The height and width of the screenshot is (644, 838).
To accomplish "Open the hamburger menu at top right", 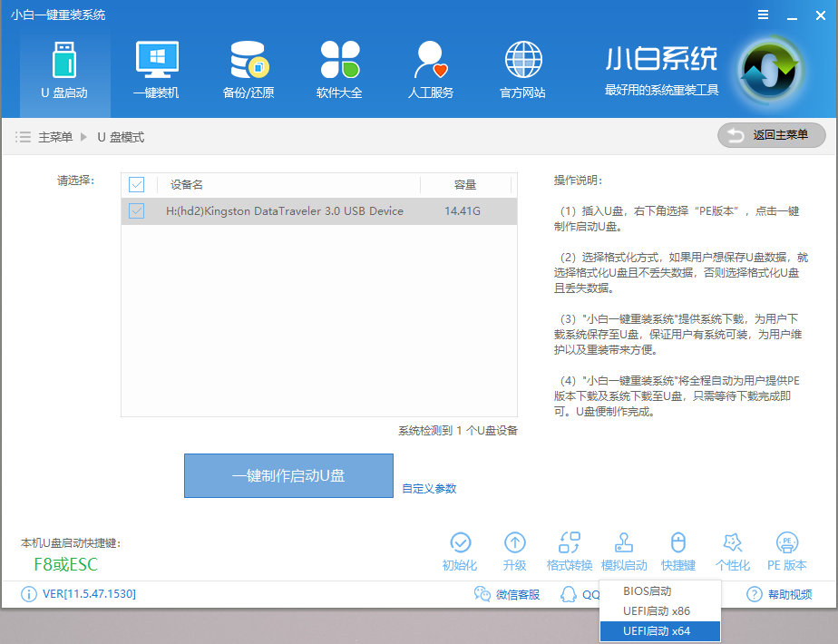I will 763,14.
